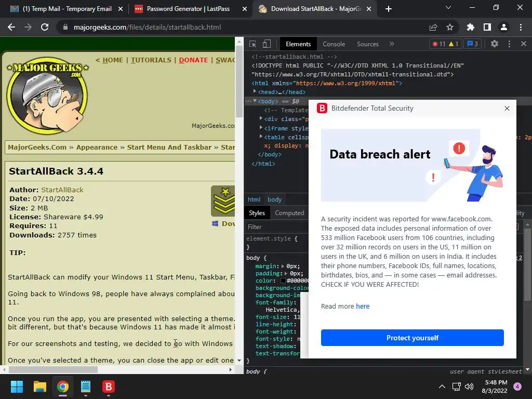Click the styles Filter input field
This screenshot has height=399, width=532.
pos(276,227)
